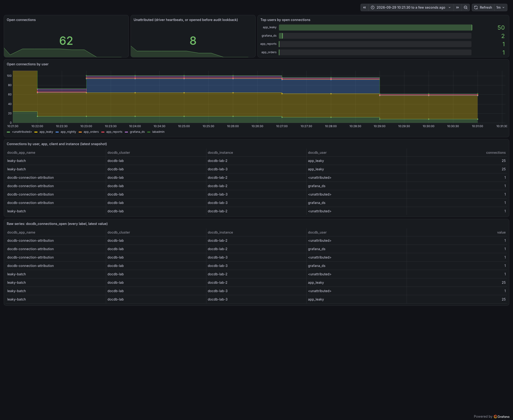513x420 pixels.
Task: Sort snapshot table by docdb_user header
Action: pos(317,153)
